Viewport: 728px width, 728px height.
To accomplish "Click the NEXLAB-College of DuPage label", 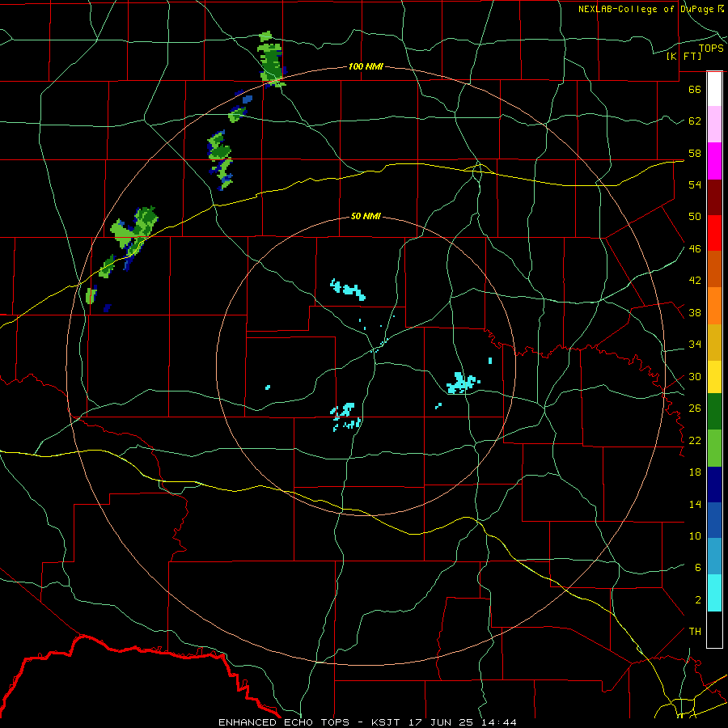I will 651,9.
